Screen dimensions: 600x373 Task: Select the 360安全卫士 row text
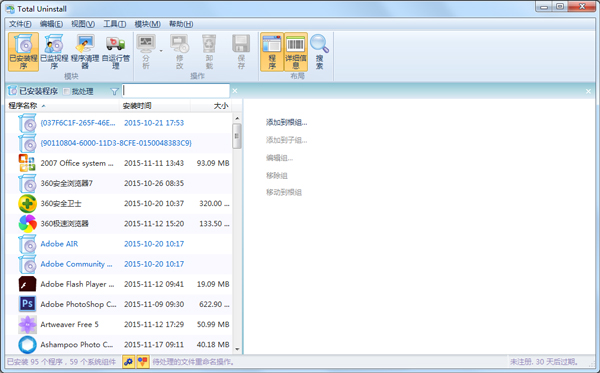tap(61, 204)
